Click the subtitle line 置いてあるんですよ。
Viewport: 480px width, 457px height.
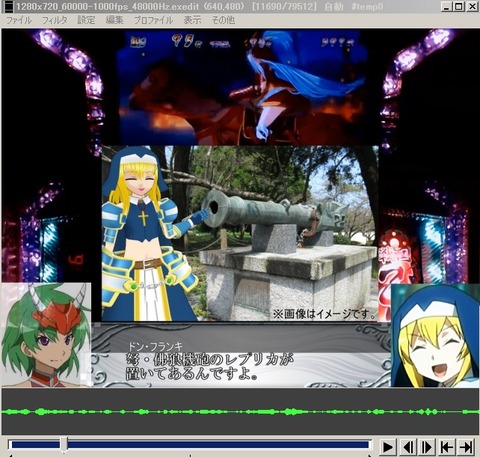pyautogui.click(x=192, y=374)
